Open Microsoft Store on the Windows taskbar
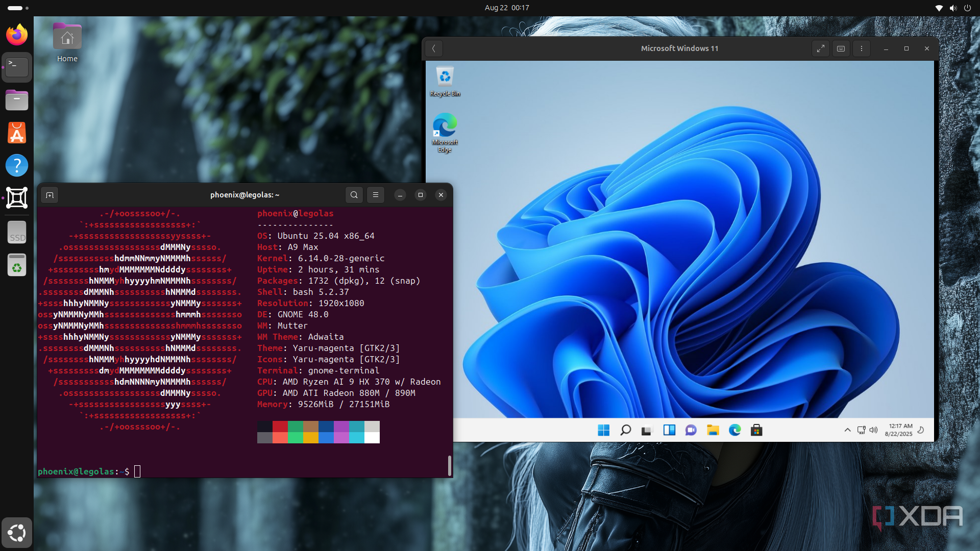 click(x=756, y=430)
